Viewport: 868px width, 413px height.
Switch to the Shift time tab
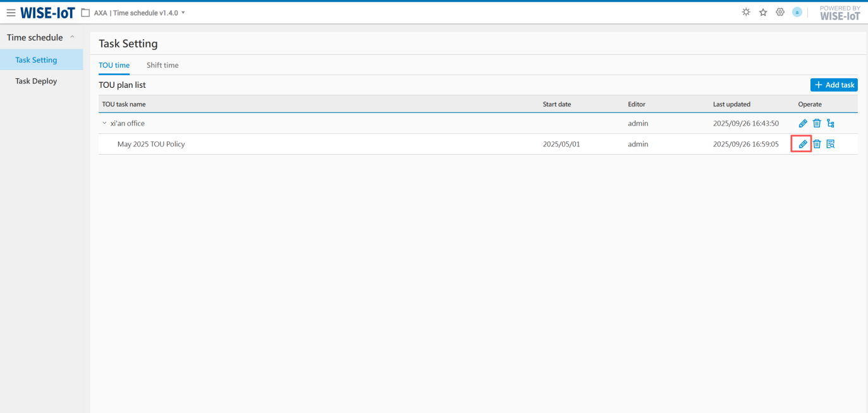(162, 65)
